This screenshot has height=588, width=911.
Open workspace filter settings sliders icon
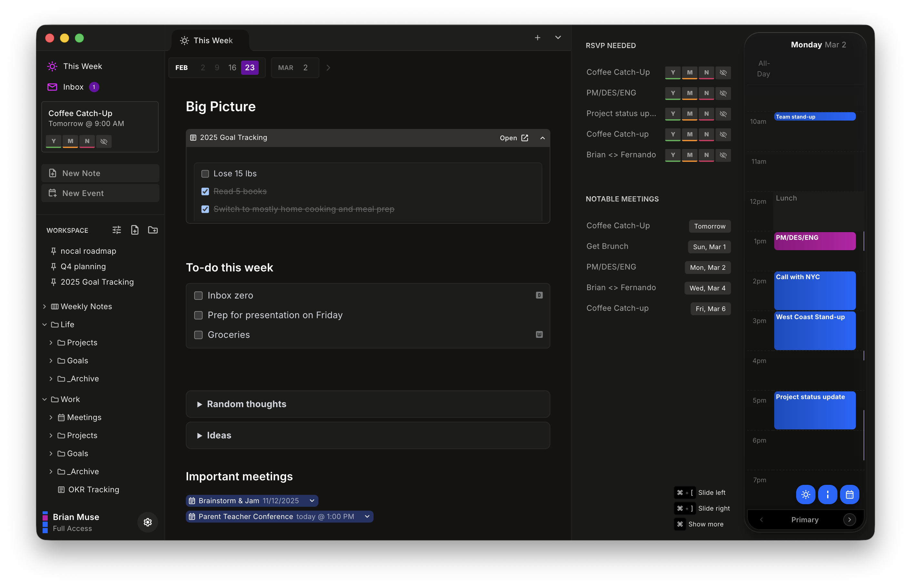(x=116, y=230)
